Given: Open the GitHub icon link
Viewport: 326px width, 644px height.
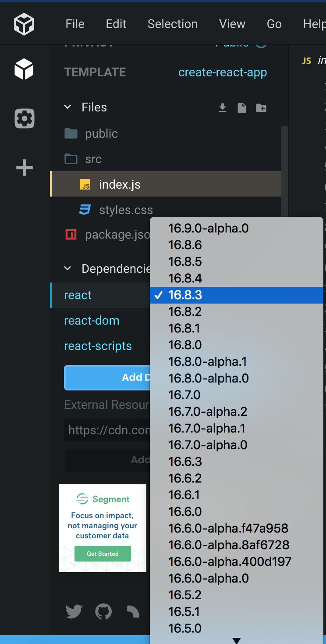Looking at the screenshot, I should tap(103, 612).
